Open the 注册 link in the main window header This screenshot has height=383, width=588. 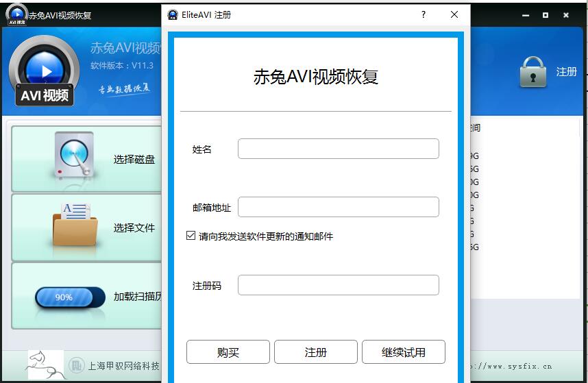coord(566,71)
